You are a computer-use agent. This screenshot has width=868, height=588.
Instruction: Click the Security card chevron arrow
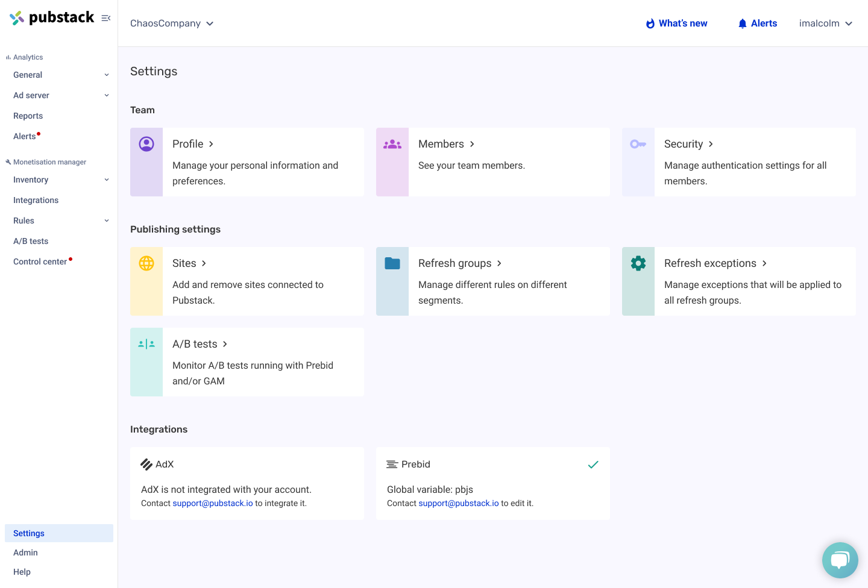(711, 145)
